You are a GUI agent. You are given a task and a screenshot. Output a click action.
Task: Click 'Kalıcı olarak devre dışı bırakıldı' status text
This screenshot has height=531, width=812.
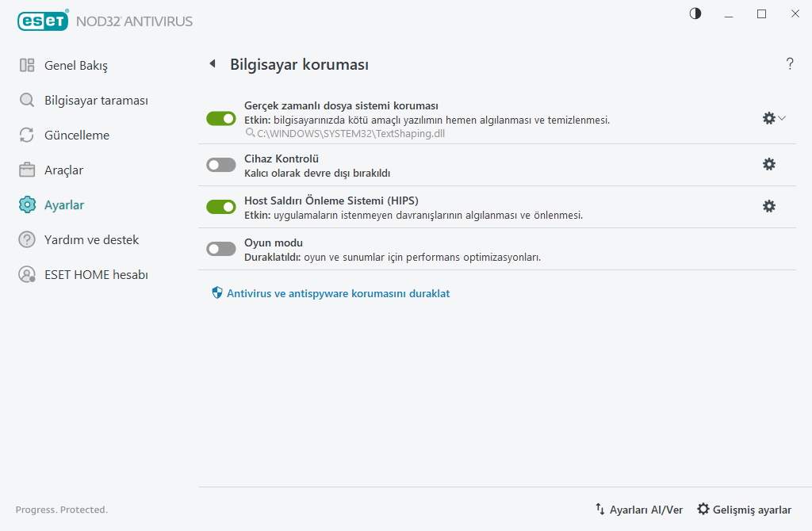coord(317,174)
